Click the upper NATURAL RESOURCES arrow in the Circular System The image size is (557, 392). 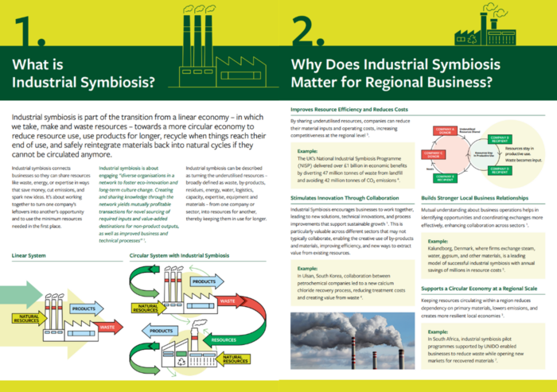click(149, 308)
